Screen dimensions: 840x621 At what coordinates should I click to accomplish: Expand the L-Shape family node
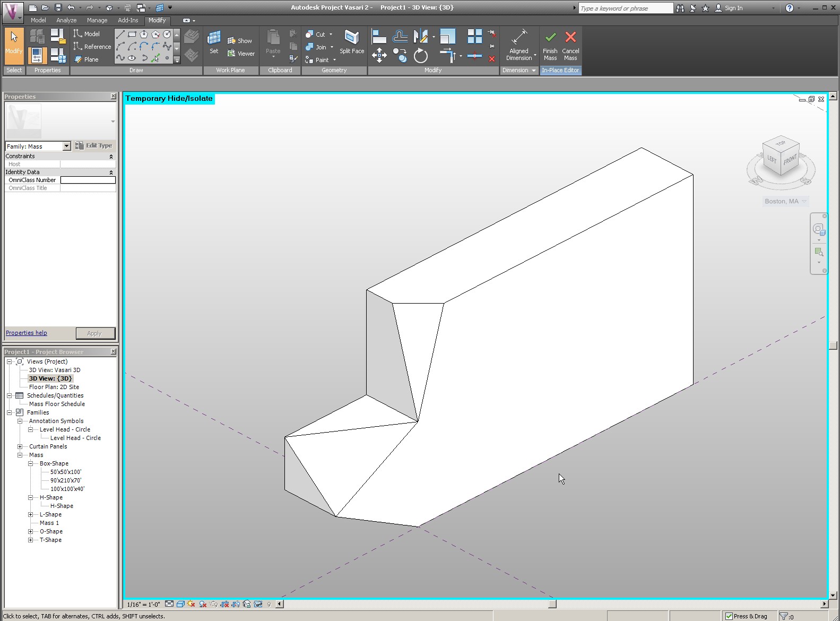tap(31, 514)
